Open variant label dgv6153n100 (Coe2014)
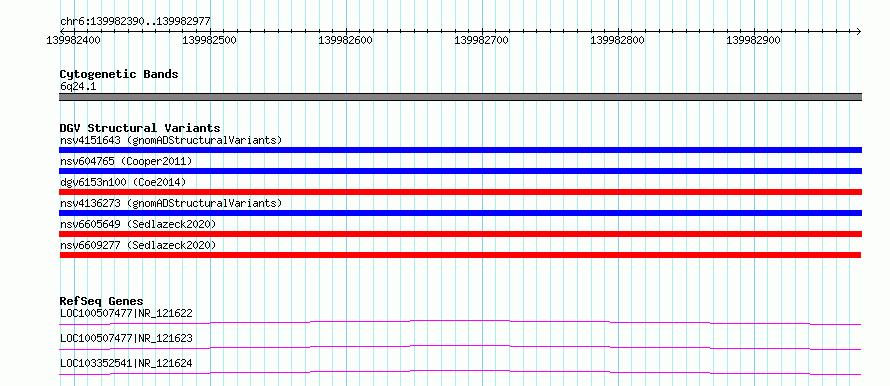 123,182
